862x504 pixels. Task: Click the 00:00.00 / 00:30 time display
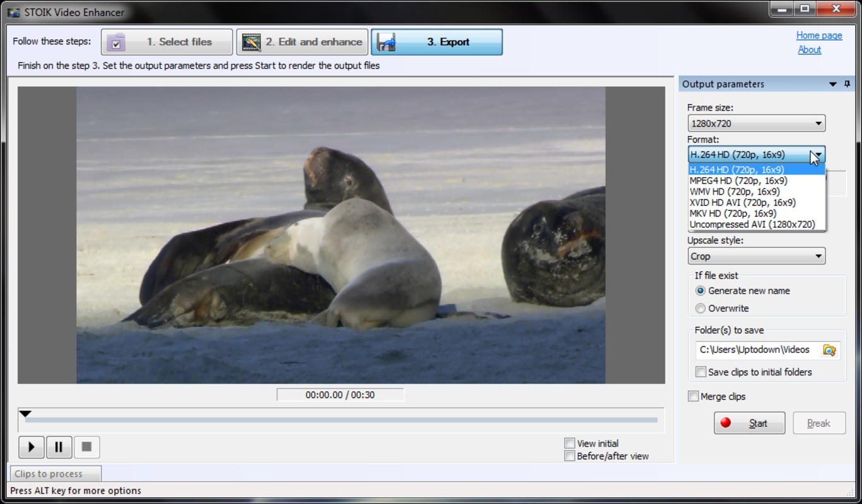click(341, 395)
